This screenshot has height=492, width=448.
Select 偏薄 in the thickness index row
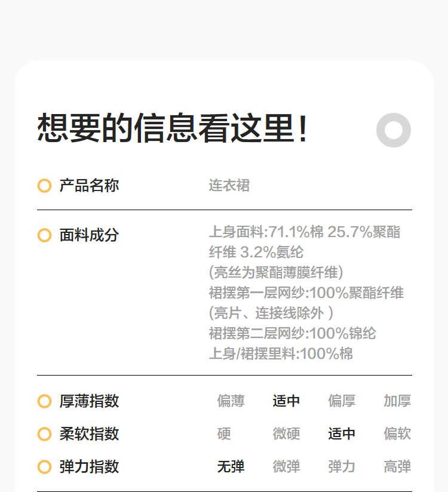click(231, 401)
